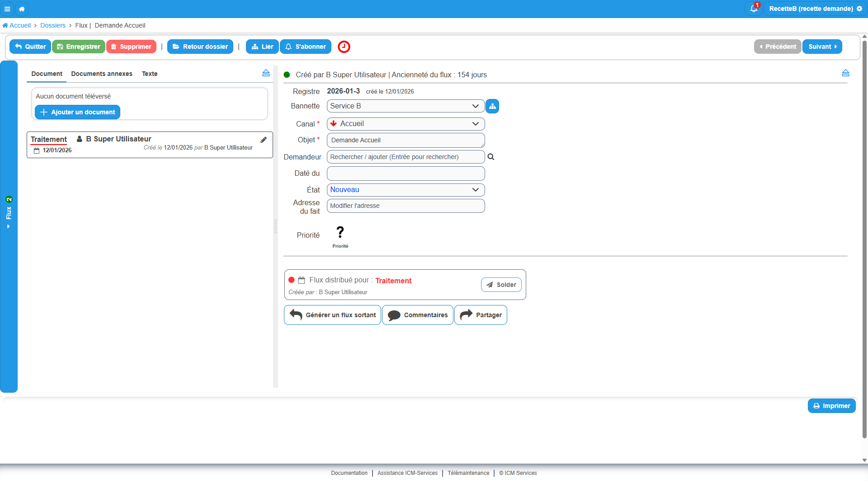Focus the Daté du field
The image size is (868, 488).
click(406, 174)
